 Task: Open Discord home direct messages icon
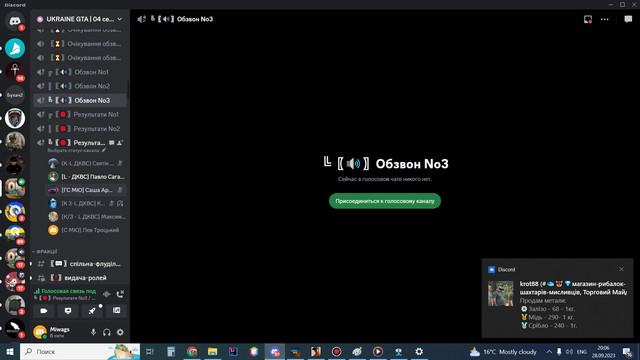point(15,20)
